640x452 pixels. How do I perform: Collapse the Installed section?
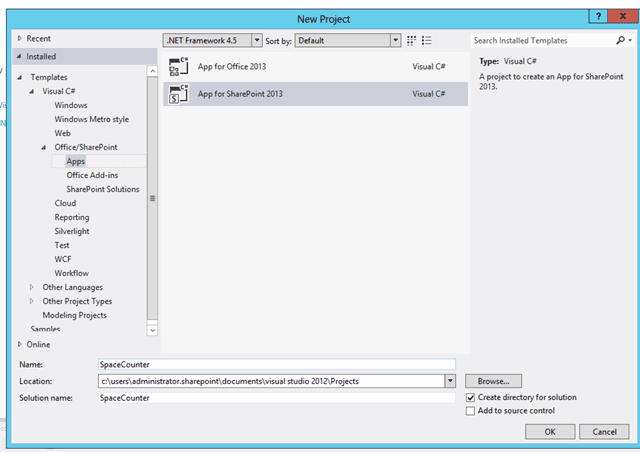pos(19,56)
